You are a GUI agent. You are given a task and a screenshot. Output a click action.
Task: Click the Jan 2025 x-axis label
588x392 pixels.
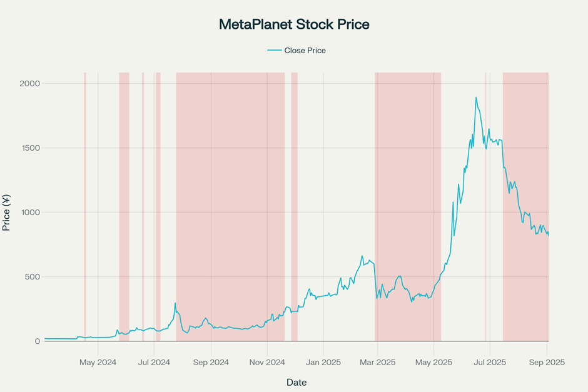pyautogui.click(x=323, y=362)
